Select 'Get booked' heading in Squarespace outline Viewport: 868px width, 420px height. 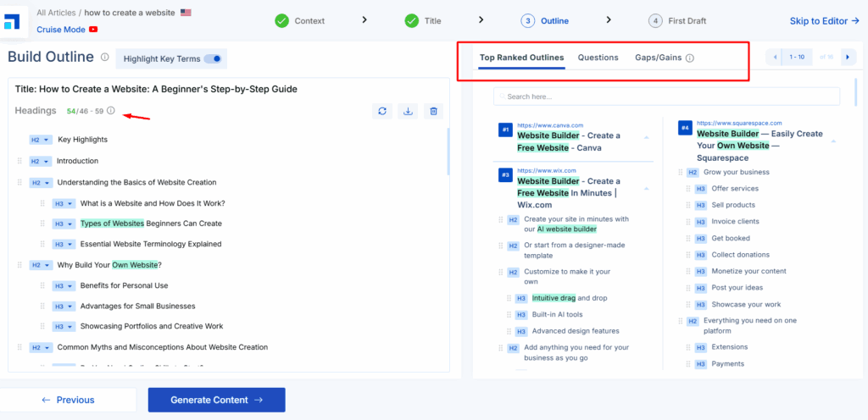point(731,238)
